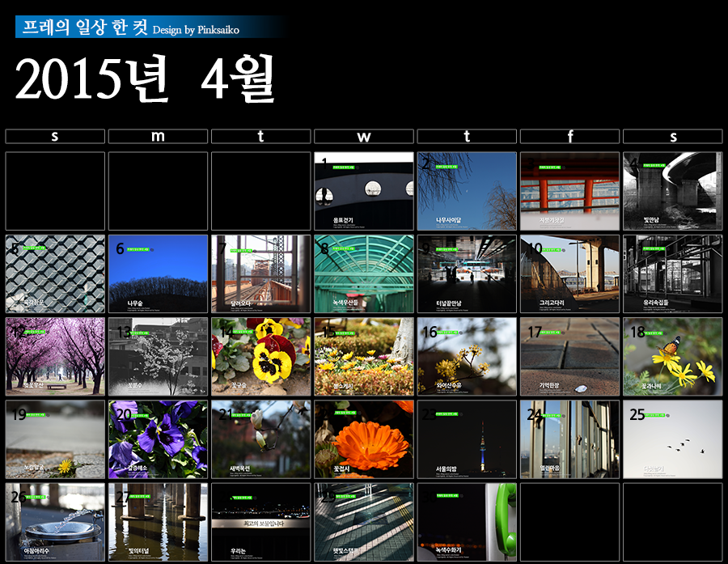Click the flying birds photo on the 25th

coord(672,439)
